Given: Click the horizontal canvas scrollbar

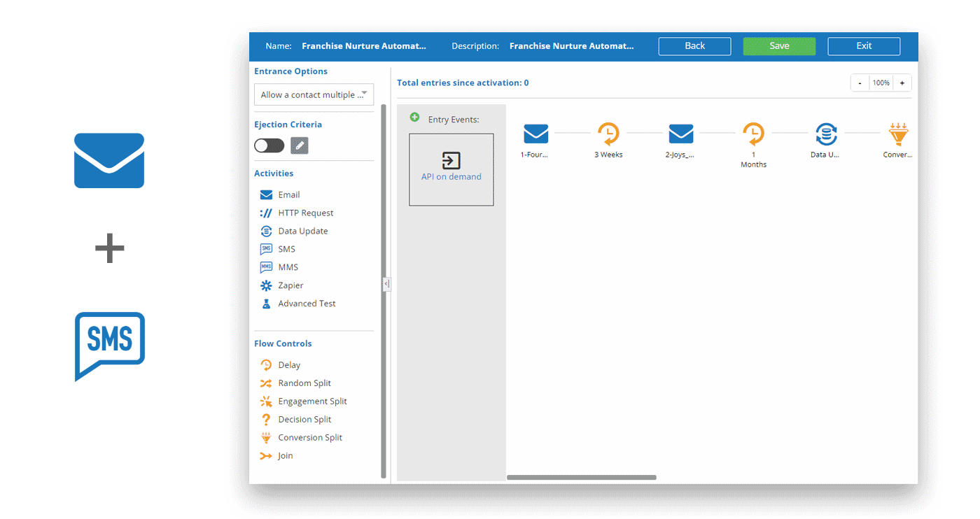Looking at the screenshot, I should pos(581,478).
